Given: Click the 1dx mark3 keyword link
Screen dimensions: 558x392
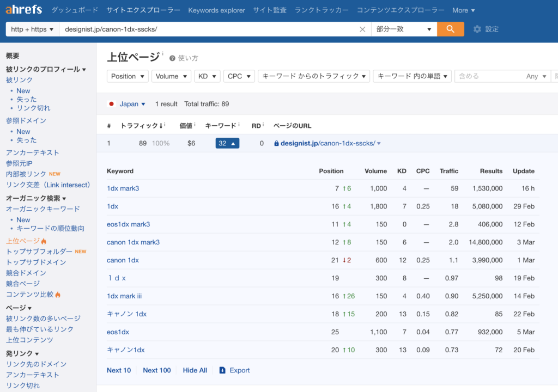Looking at the screenshot, I should (x=123, y=188).
